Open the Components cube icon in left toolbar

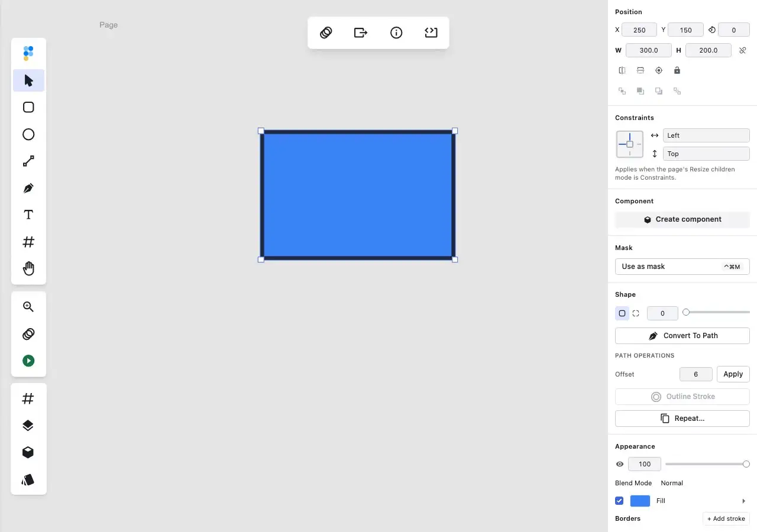(x=28, y=452)
